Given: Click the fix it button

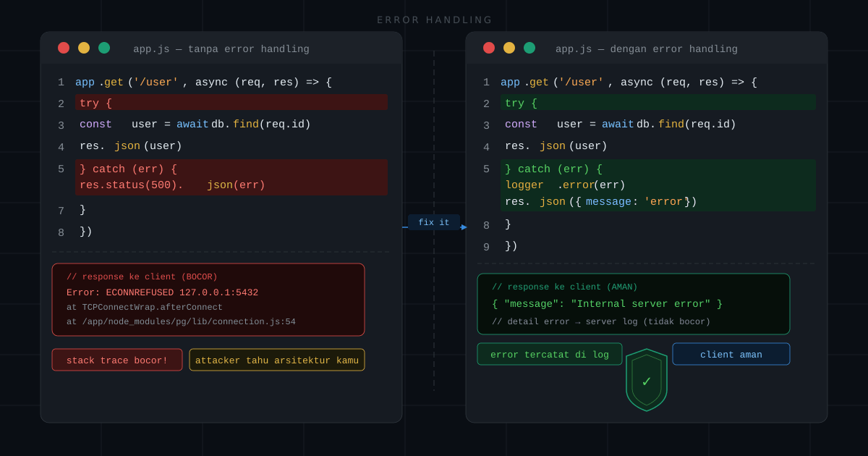Looking at the screenshot, I should (434, 221).
